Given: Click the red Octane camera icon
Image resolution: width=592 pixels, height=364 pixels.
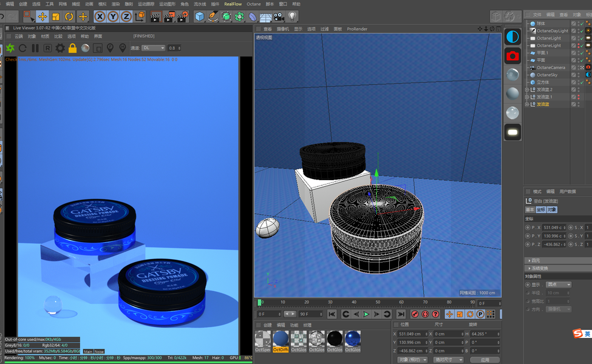Looking at the screenshot, I should (x=512, y=56).
